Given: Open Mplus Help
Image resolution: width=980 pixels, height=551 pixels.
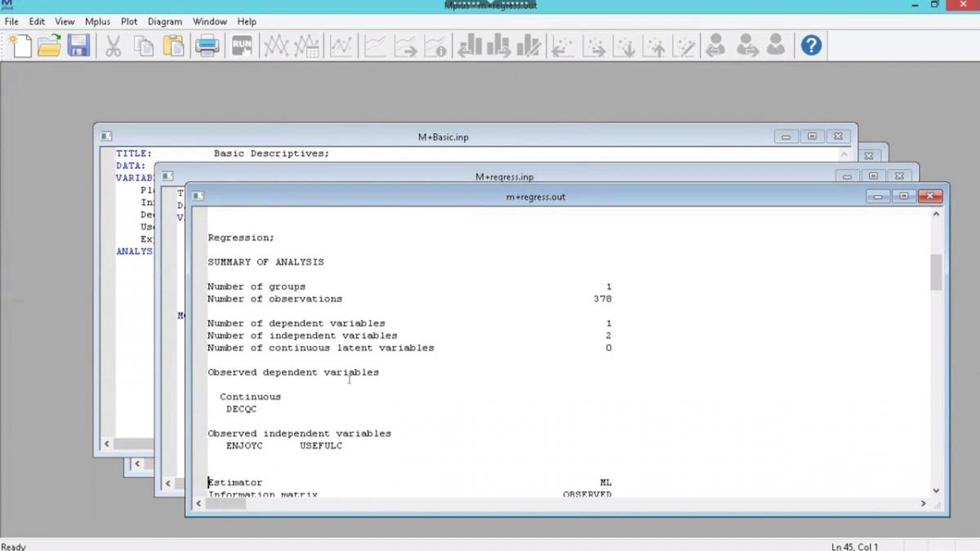Looking at the screenshot, I should click(811, 46).
